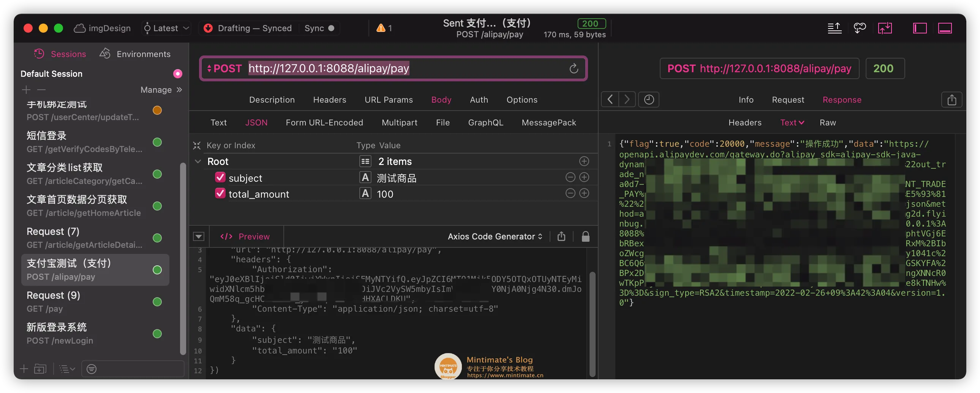
Task: Click the Default Session pink record indicator
Action: coord(178,73)
